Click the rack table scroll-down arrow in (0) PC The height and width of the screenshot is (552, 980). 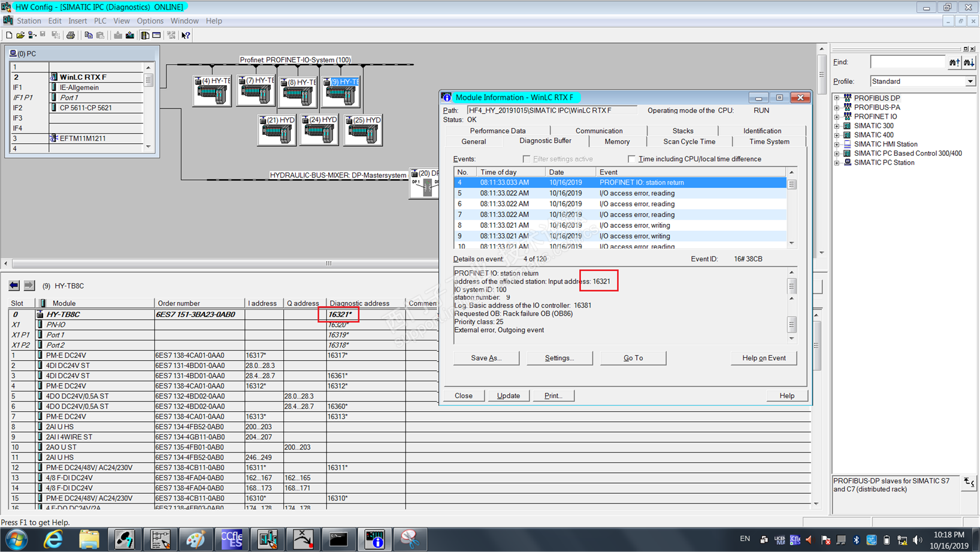[149, 146]
